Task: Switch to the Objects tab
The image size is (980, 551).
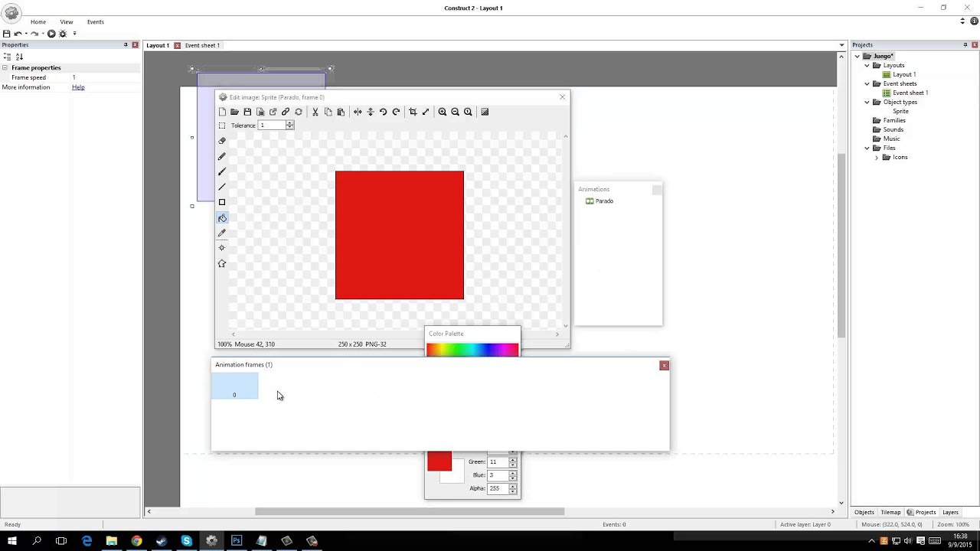Action: click(x=864, y=512)
